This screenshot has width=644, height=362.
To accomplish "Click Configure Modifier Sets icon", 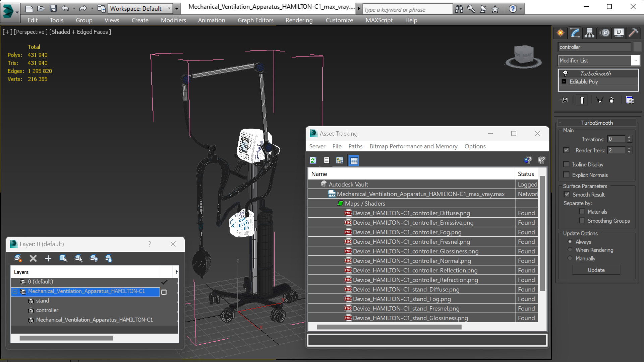I will click(x=630, y=100).
